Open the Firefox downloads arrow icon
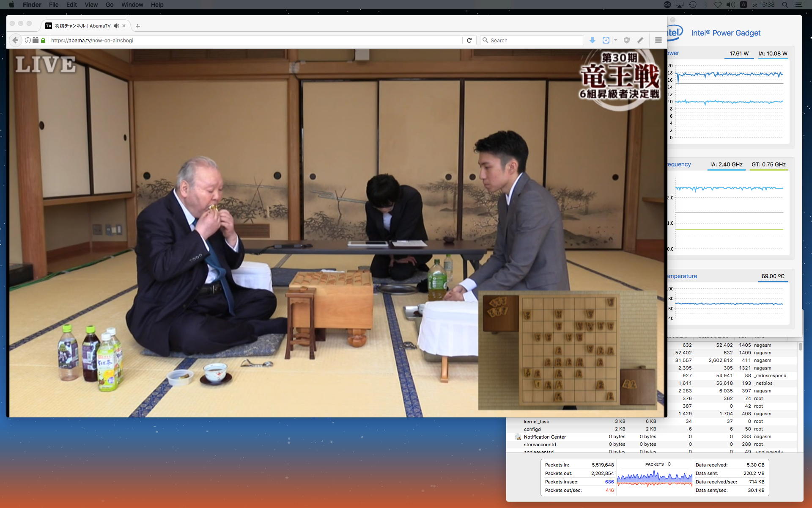 tap(593, 40)
